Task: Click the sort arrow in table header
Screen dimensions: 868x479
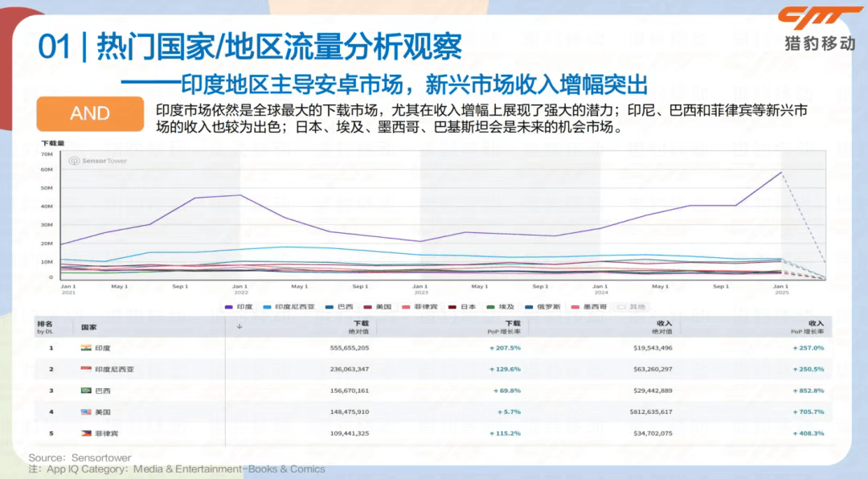Action: click(x=239, y=326)
